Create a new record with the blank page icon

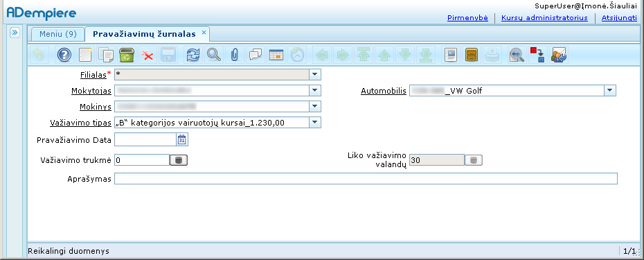coord(85,55)
